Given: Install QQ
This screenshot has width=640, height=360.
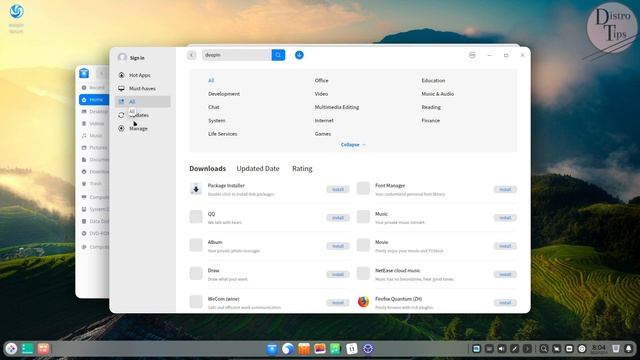Looking at the screenshot, I should point(338,218).
